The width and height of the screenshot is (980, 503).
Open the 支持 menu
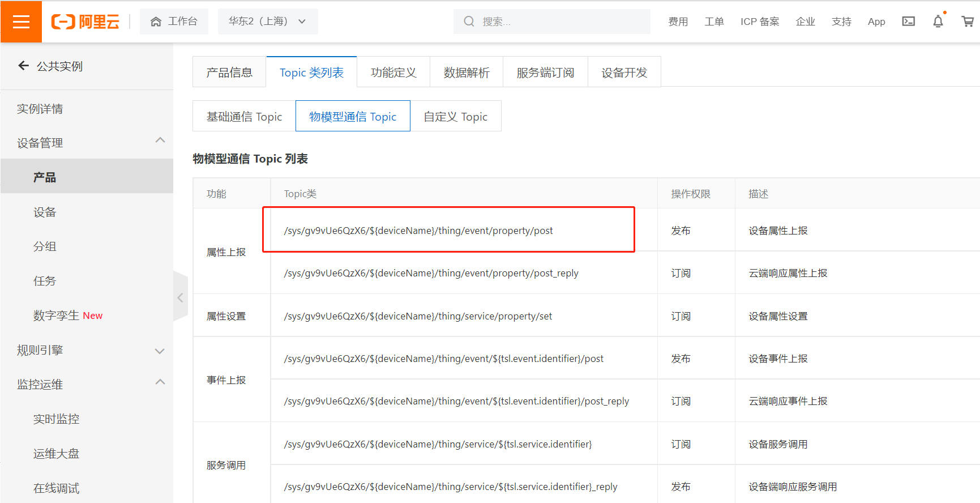[x=842, y=22]
